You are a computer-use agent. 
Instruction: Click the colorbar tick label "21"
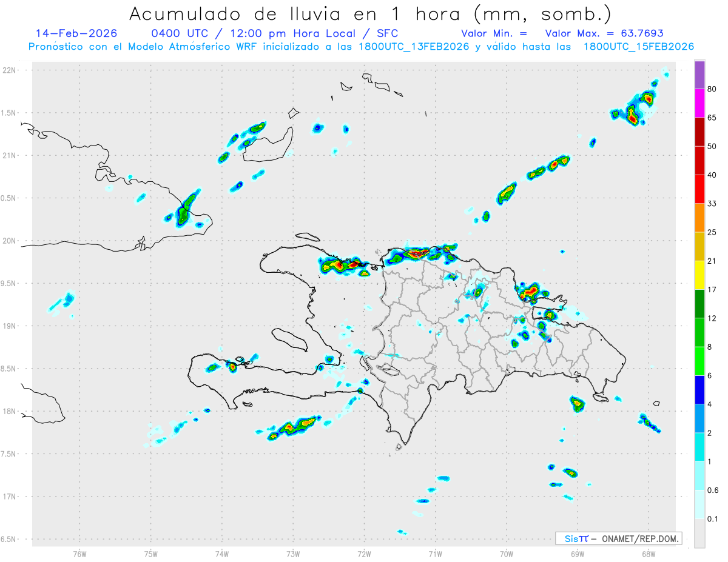point(712,261)
